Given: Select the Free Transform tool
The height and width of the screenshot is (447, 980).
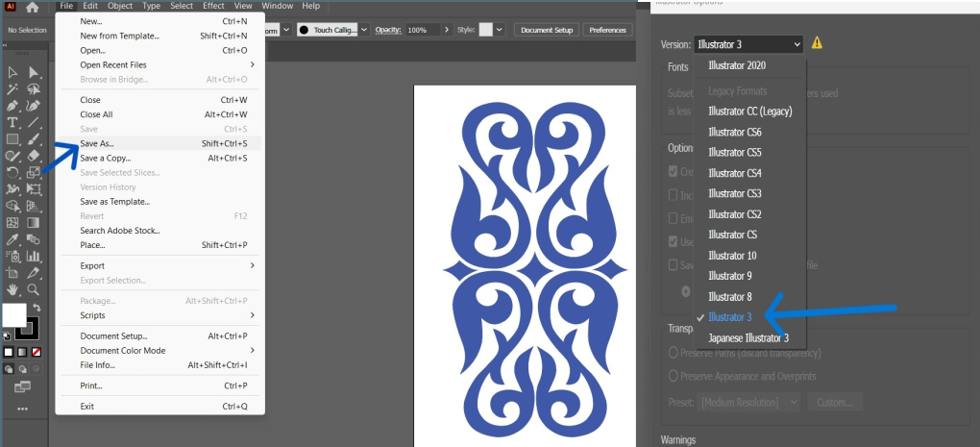Looking at the screenshot, I should tap(34, 189).
